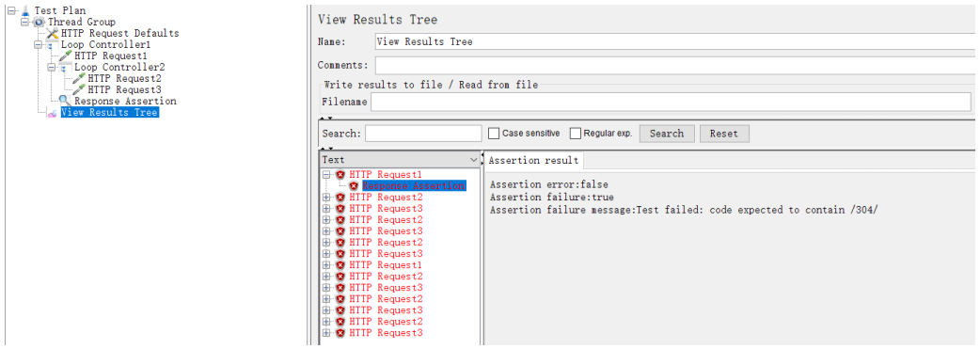The width and height of the screenshot is (980, 349).
Task: Click the Search button
Action: pos(666,134)
